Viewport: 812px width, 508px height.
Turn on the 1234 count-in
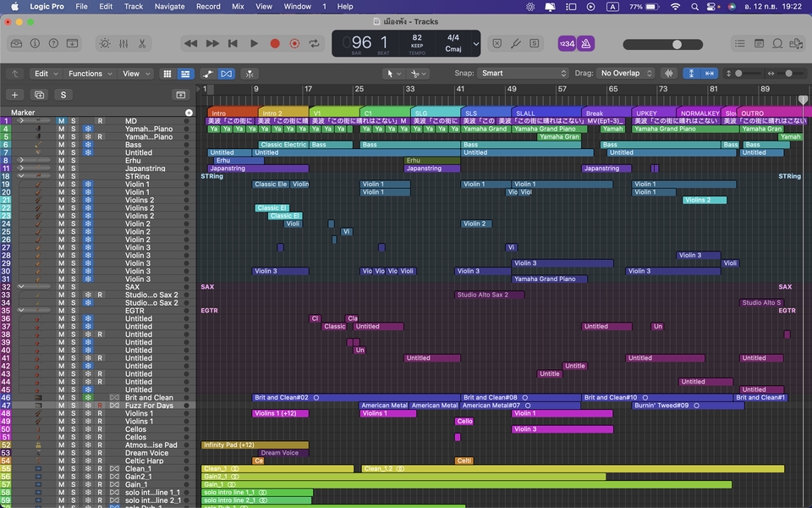(567, 42)
